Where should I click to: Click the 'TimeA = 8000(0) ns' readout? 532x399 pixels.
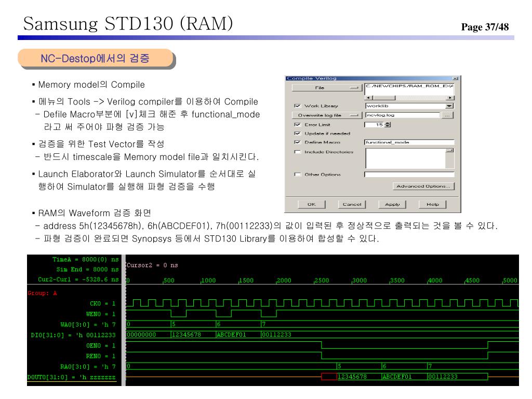click(x=86, y=260)
